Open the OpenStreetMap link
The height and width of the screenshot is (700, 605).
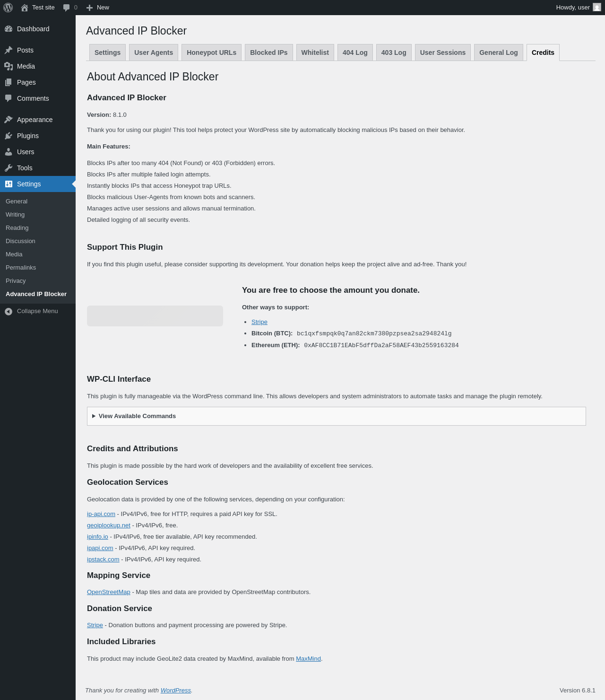click(108, 592)
